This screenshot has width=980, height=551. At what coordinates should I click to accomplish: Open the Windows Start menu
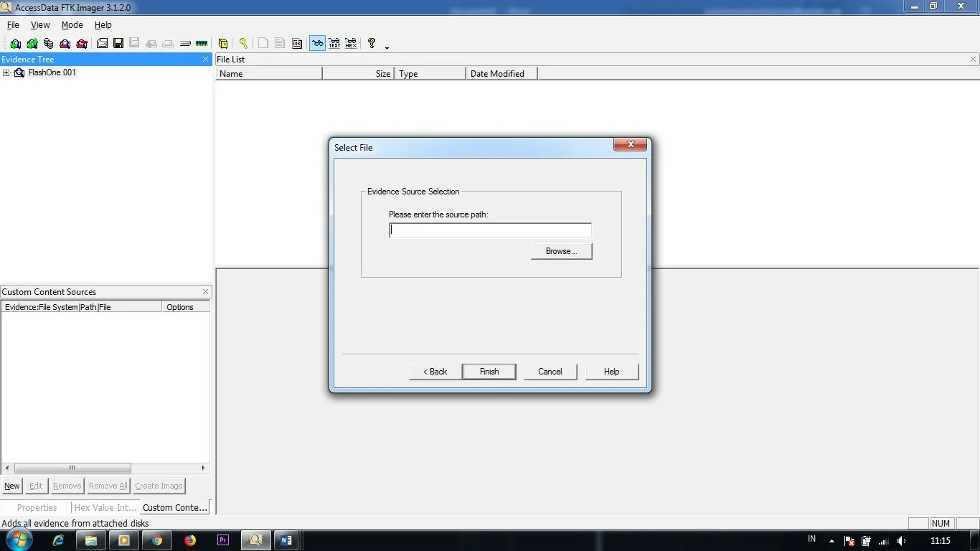click(19, 540)
